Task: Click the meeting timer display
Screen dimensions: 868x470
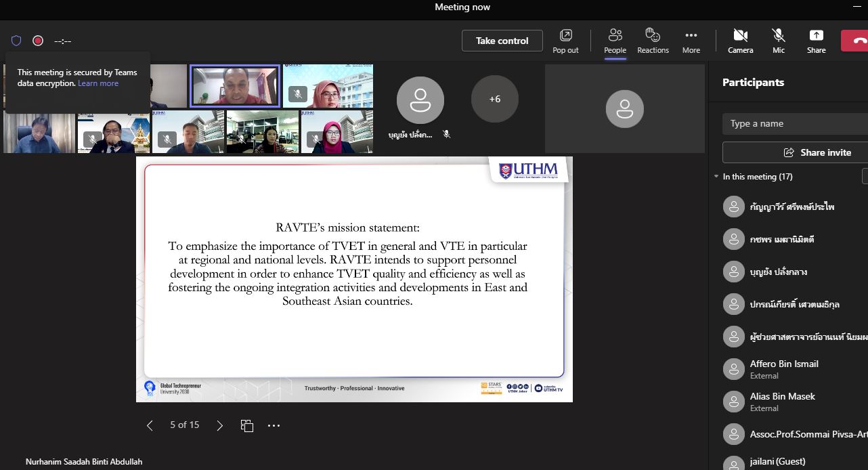Action: point(62,41)
